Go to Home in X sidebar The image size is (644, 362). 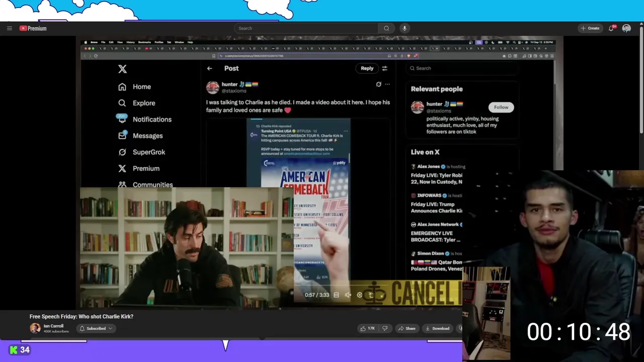(x=141, y=86)
